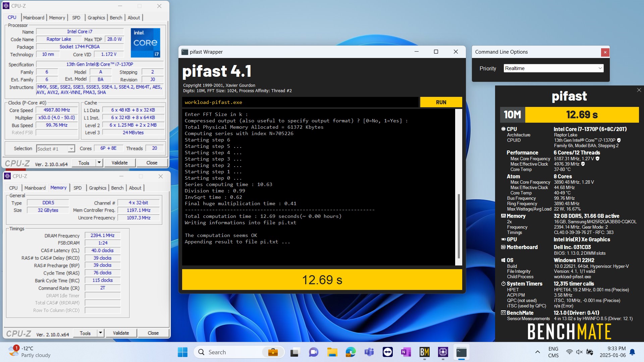Click the BENCHMATE logo at panel bottom
The width and height of the screenshot is (644, 362).
pyautogui.click(x=569, y=331)
